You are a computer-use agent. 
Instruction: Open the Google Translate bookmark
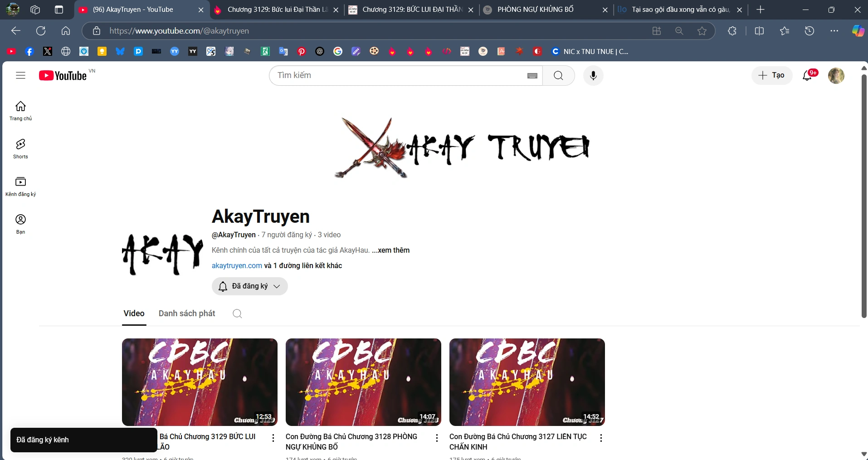click(x=283, y=51)
